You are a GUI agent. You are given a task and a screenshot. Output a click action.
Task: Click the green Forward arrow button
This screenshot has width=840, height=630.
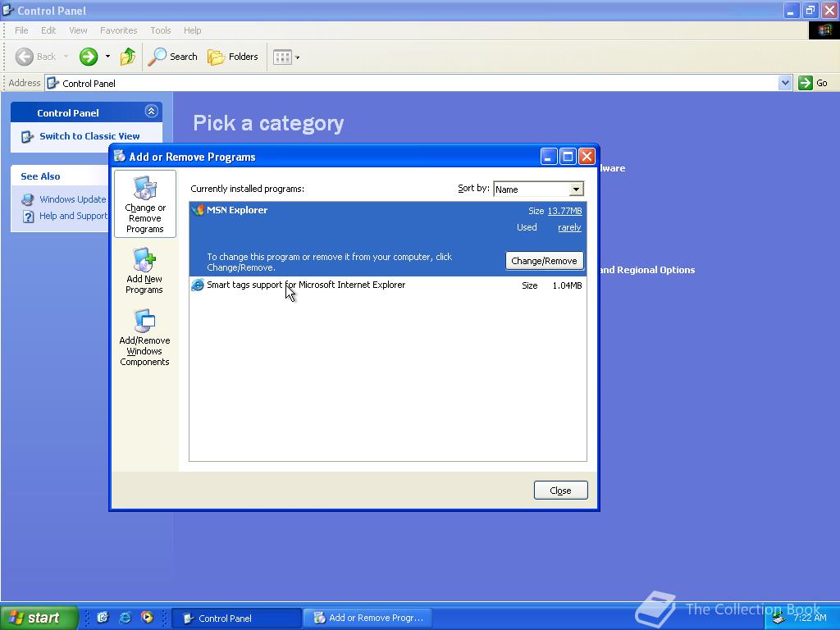tap(89, 57)
